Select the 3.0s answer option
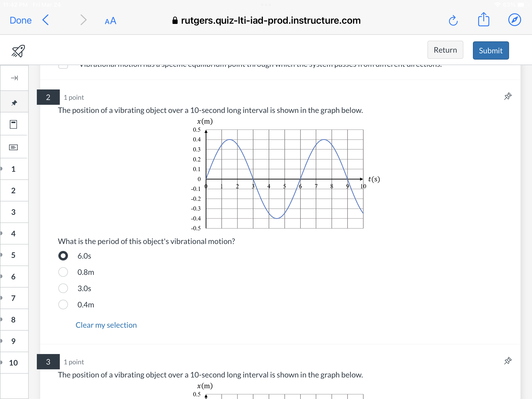Image resolution: width=532 pixels, height=399 pixels. pyautogui.click(x=63, y=288)
